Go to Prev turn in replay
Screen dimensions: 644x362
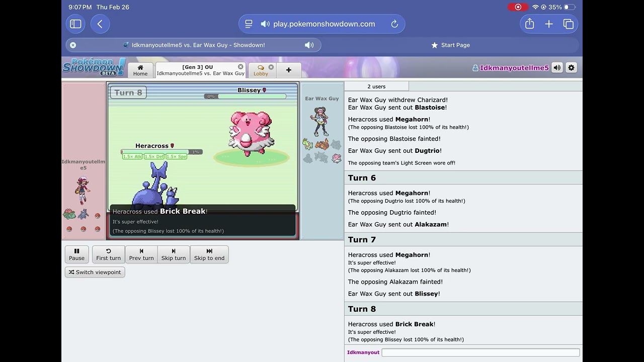(x=141, y=254)
